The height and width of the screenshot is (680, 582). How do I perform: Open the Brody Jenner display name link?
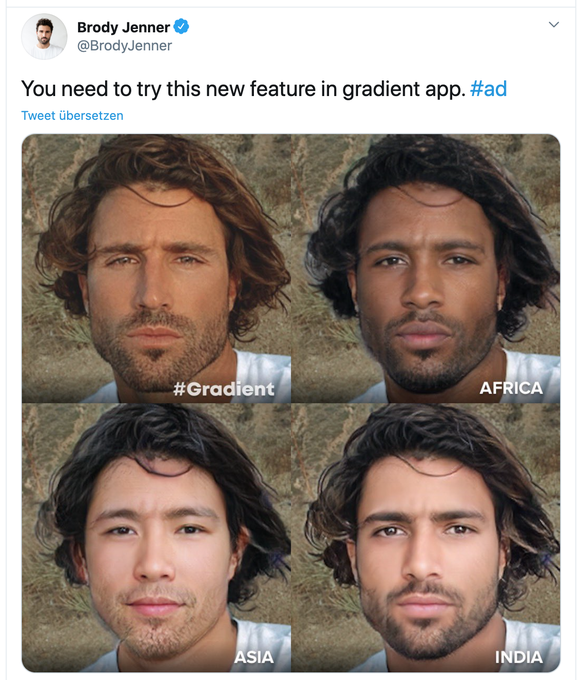124,27
